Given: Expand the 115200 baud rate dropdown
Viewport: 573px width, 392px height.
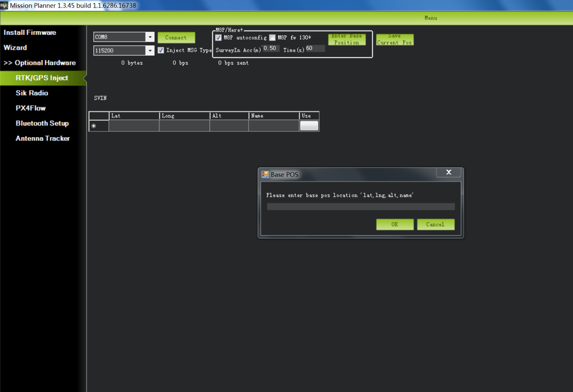Looking at the screenshot, I should [x=150, y=51].
